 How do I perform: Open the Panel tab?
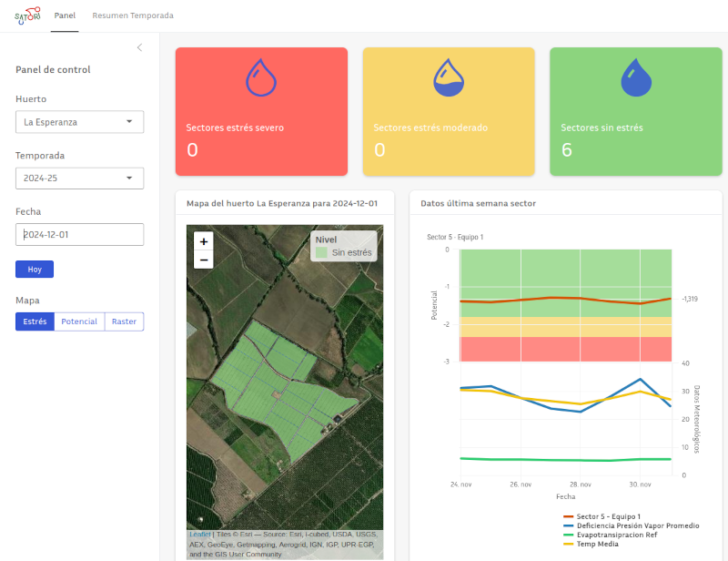[x=65, y=15]
